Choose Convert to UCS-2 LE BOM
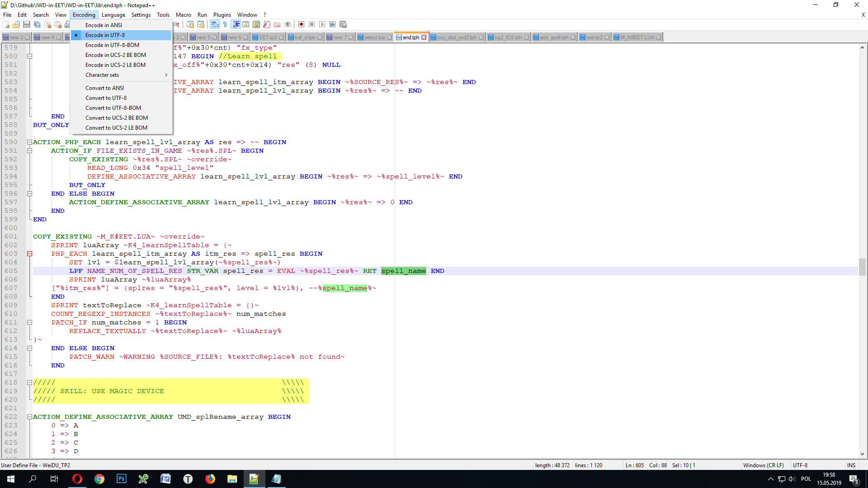 tap(121, 128)
